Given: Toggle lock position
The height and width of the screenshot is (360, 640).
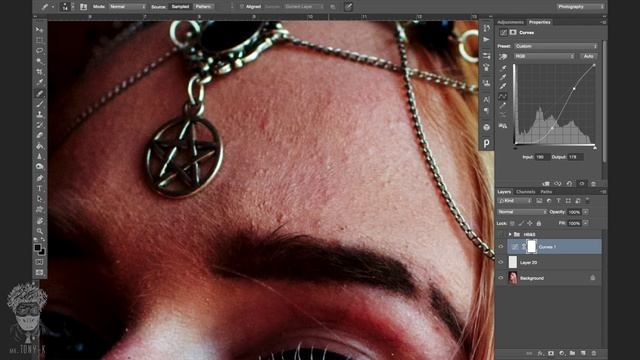Looking at the screenshot, I should 530,223.
